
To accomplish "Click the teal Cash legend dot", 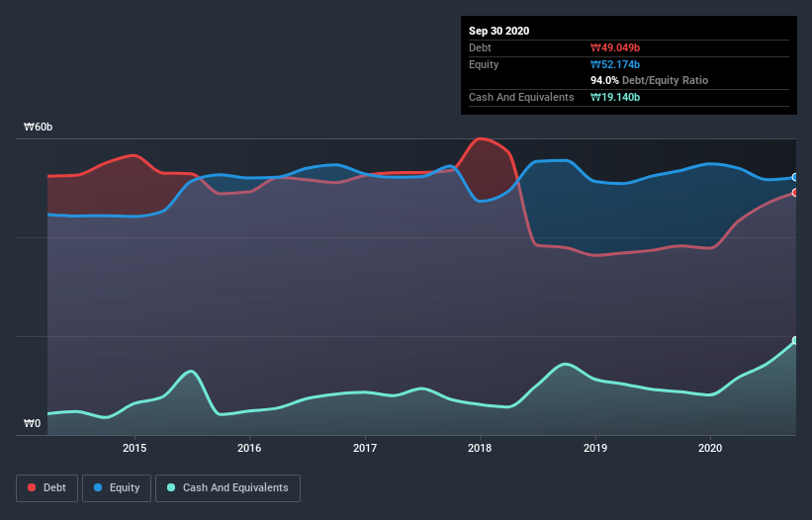I will point(171,487).
